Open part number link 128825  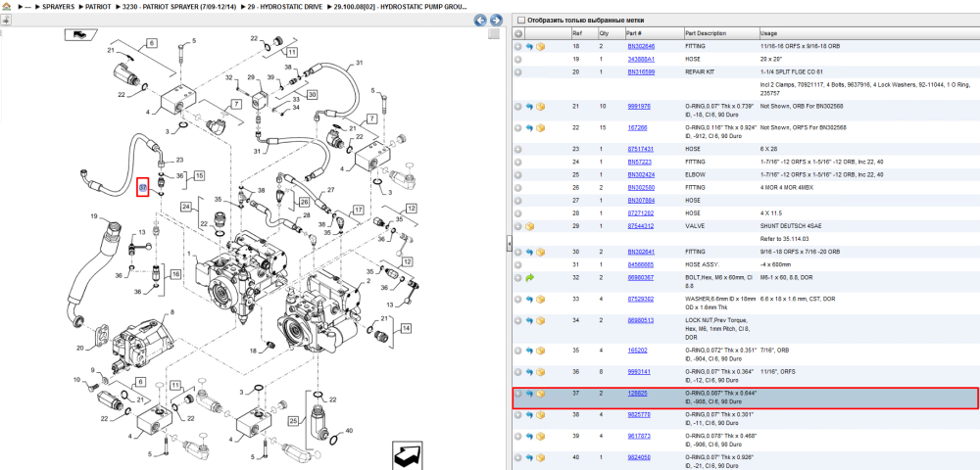tap(638, 394)
